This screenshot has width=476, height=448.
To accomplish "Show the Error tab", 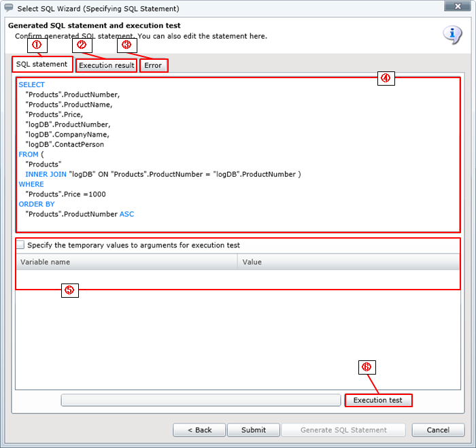I will [153, 65].
